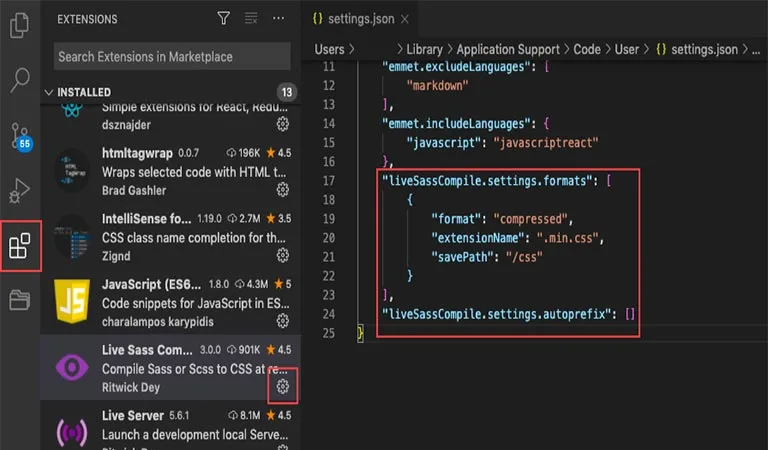This screenshot has width=768, height=450.
Task: Click User breadcrumb segment
Action: point(626,49)
